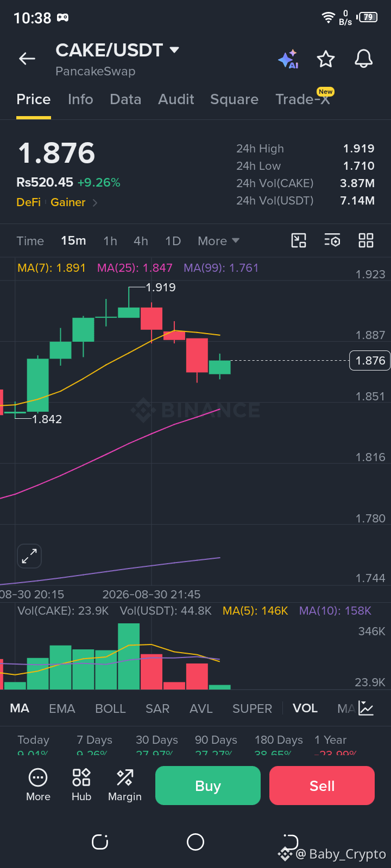The height and width of the screenshot is (868, 391).
Task: Select the Time chart interval
Action: click(30, 241)
